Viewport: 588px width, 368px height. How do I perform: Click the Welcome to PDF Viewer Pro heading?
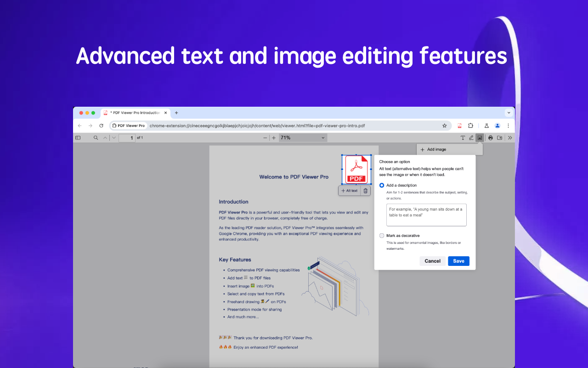pyautogui.click(x=294, y=177)
